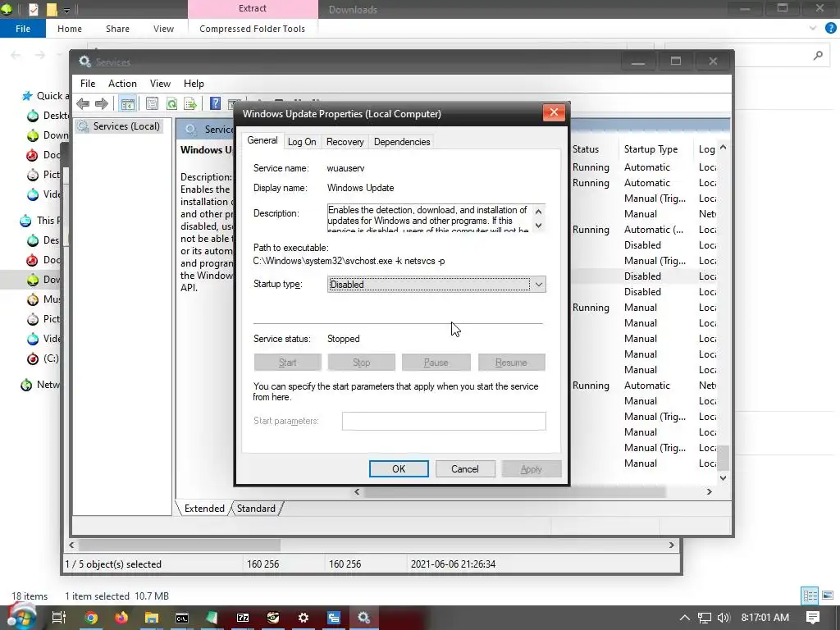Open the Settings gear on the taskbar
The height and width of the screenshot is (630, 840).
click(304, 618)
